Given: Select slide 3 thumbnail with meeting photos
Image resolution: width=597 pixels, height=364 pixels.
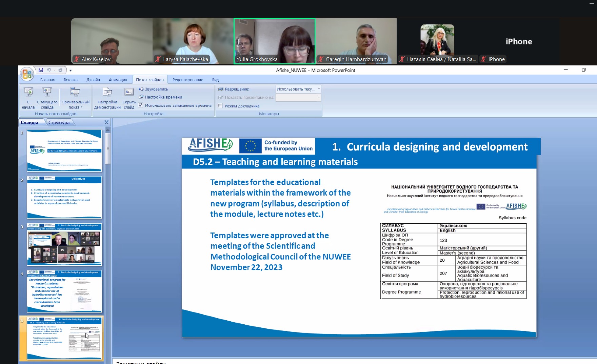Looking at the screenshot, I should click(x=64, y=244).
